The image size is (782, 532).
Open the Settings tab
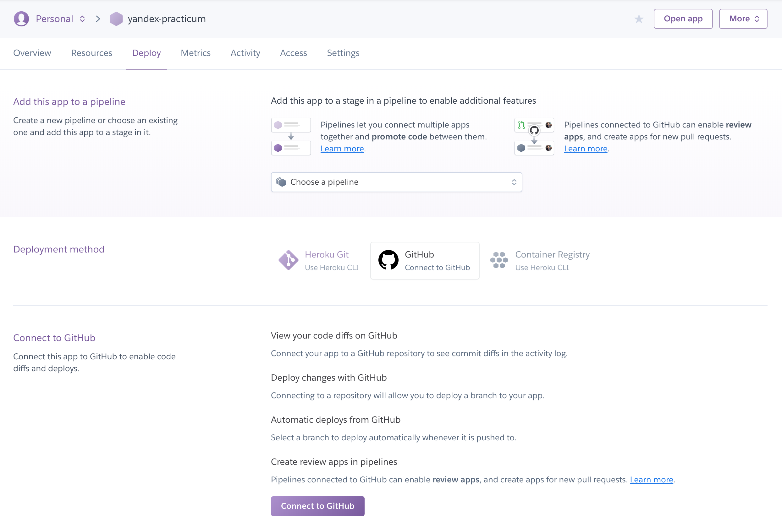[x=343, y=53]
